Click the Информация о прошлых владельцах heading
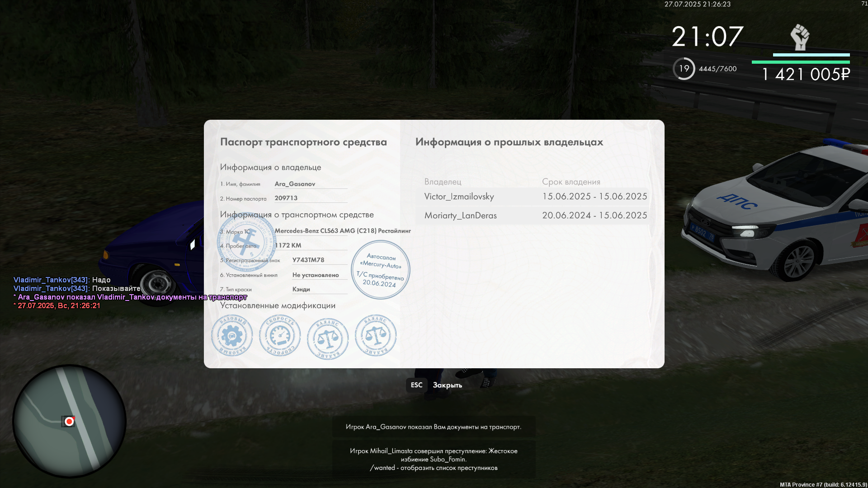The height and width of the screenshot is (488, 868). click(509, 142)
